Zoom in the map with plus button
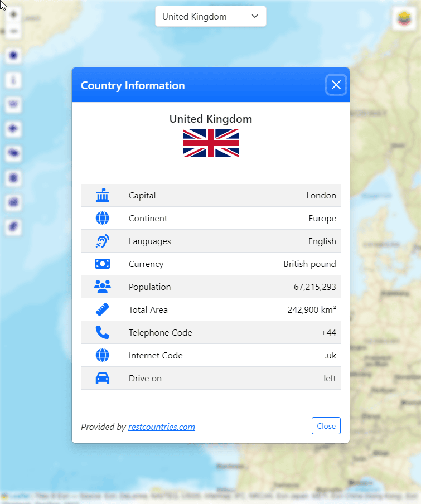421x504 pixels. click(x=13, y=14)
